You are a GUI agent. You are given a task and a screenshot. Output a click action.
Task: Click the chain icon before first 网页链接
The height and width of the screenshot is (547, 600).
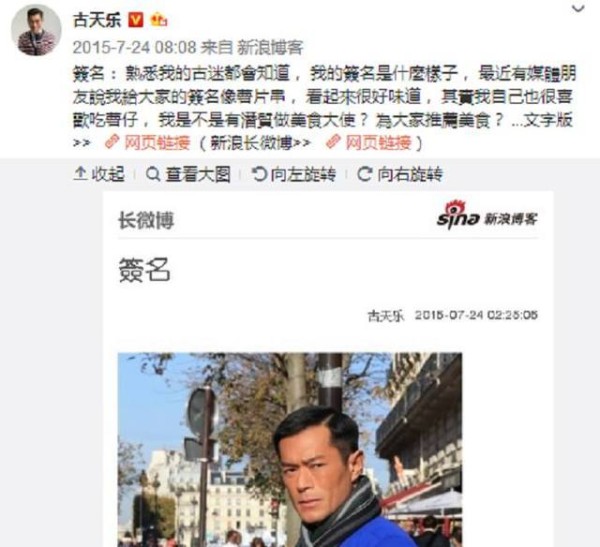pos(112,142)
